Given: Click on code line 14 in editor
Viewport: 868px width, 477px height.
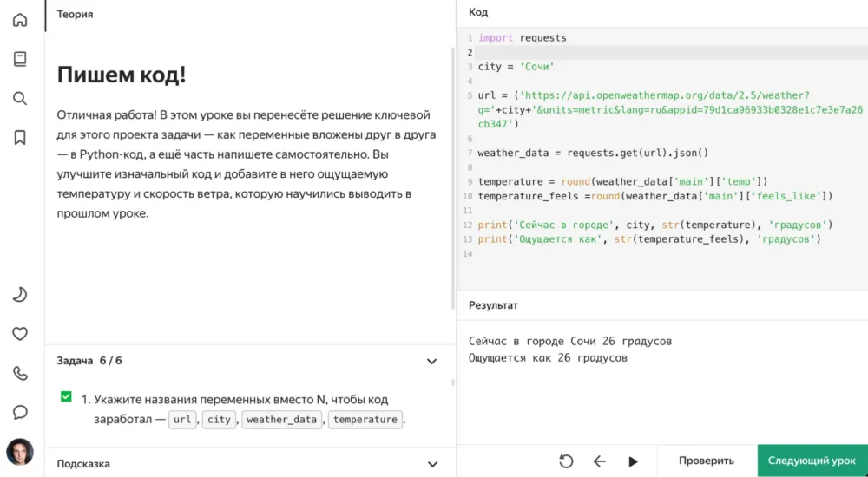Looking at the screenshot, I should click(608, 253).
